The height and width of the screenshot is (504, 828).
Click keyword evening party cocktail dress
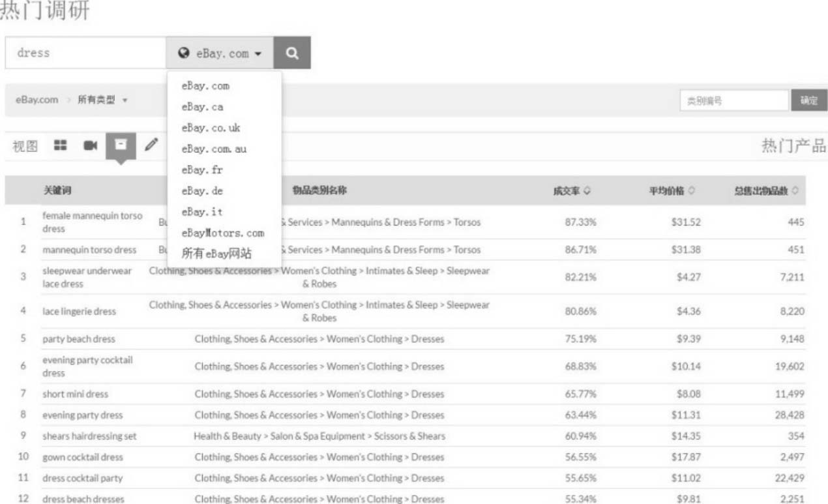pyautogui.click(x=87, y=366)
